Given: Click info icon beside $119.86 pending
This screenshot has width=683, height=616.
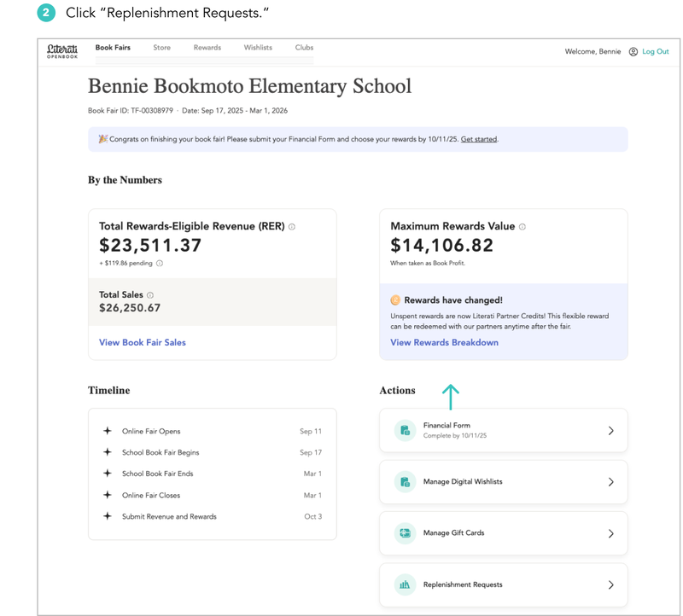Looking at the screenshot, I should coord(160,264).
